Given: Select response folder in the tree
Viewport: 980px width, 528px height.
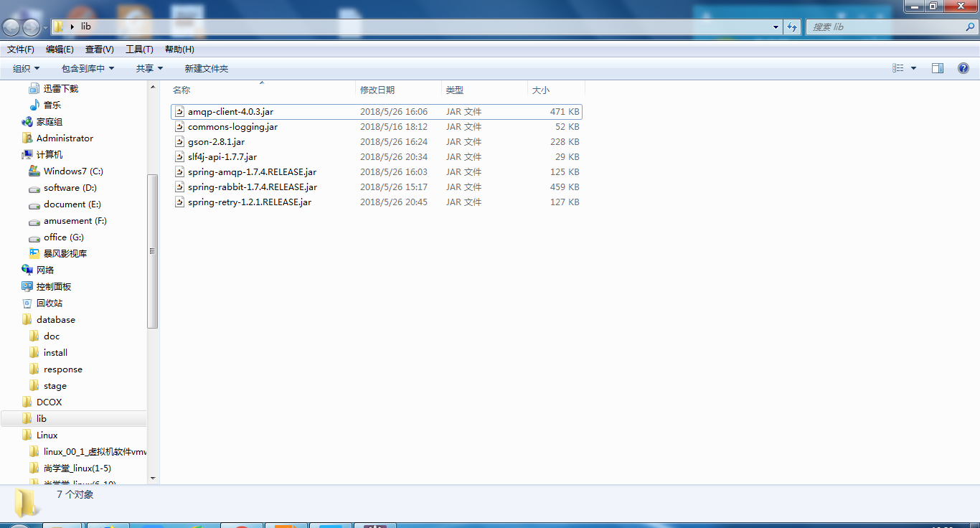Looking at the screenshot, I should pos(63,369).
